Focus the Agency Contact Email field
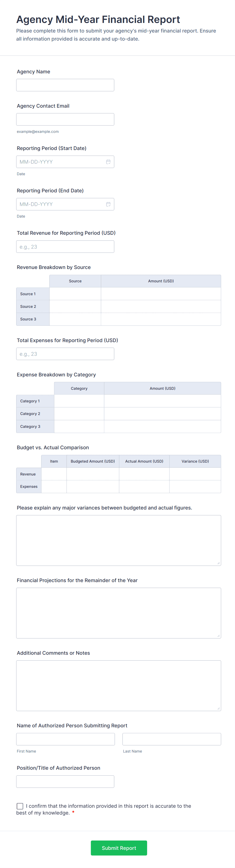Viewport: 235px width, 868px height. click(x=65, y=119)
